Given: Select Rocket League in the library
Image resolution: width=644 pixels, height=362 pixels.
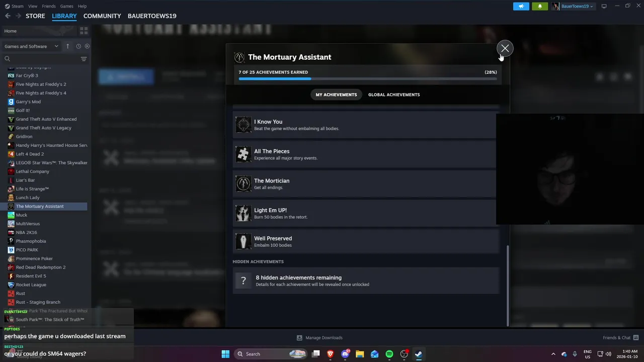Looking at the screenshot, I should pyautogui.click(x=27, y=285).
